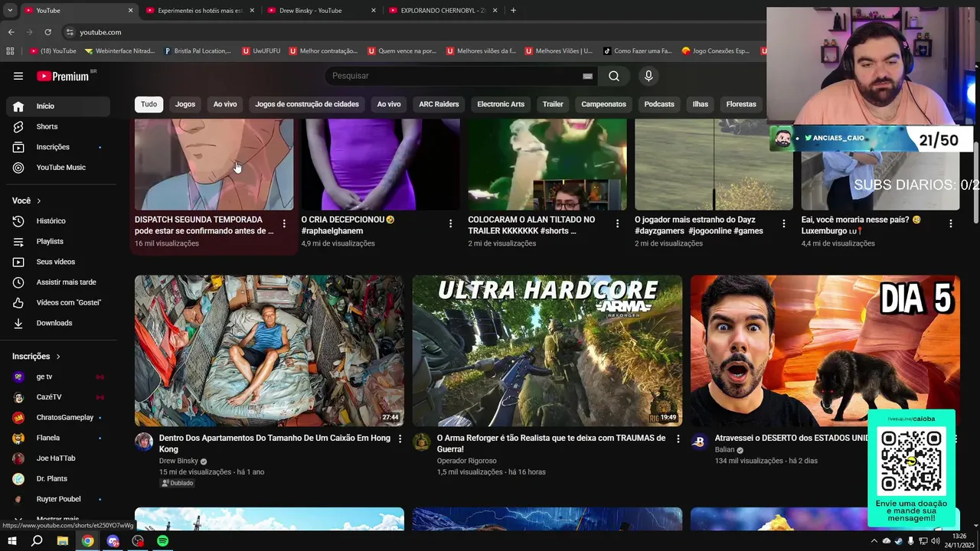Open ge tv channel subscription

click(x=58, y=377)
